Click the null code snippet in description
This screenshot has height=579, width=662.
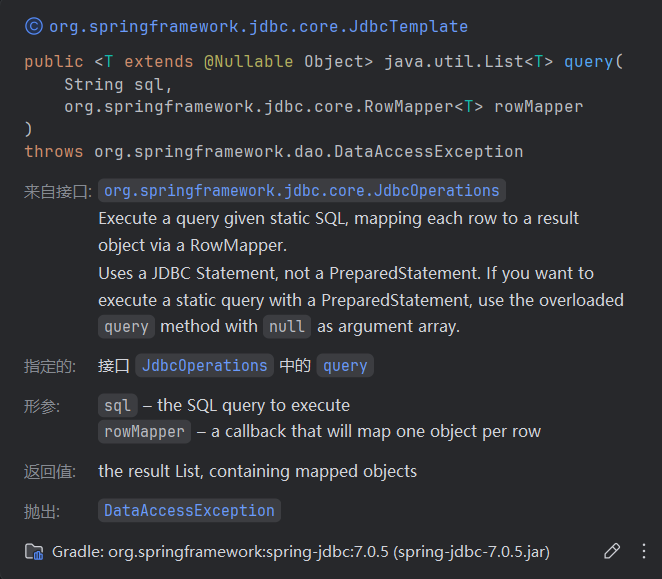[x=287, y=326]
